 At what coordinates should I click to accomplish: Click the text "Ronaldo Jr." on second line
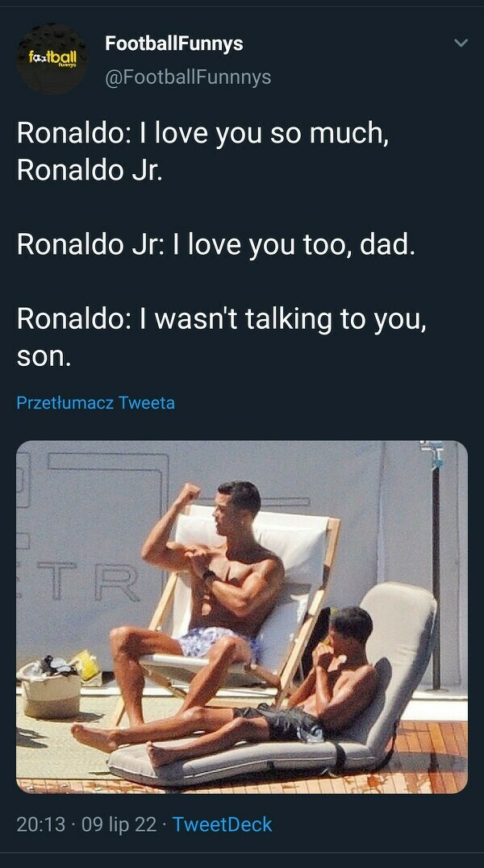(x=90, y=171)
